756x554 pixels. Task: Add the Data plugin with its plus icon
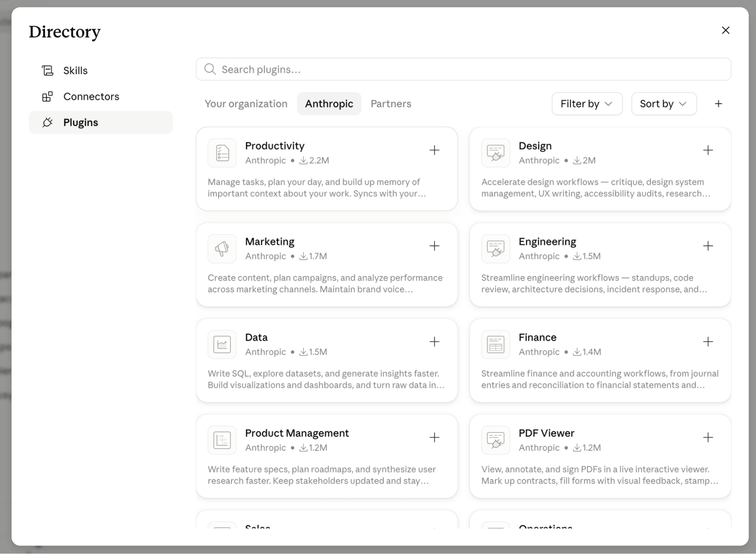coord(434,341)
